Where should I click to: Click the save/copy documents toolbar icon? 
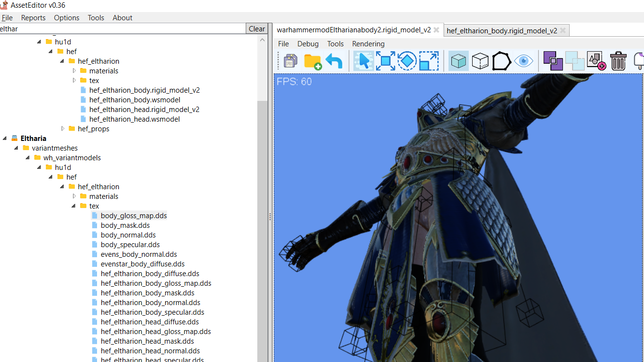point(291,61)
